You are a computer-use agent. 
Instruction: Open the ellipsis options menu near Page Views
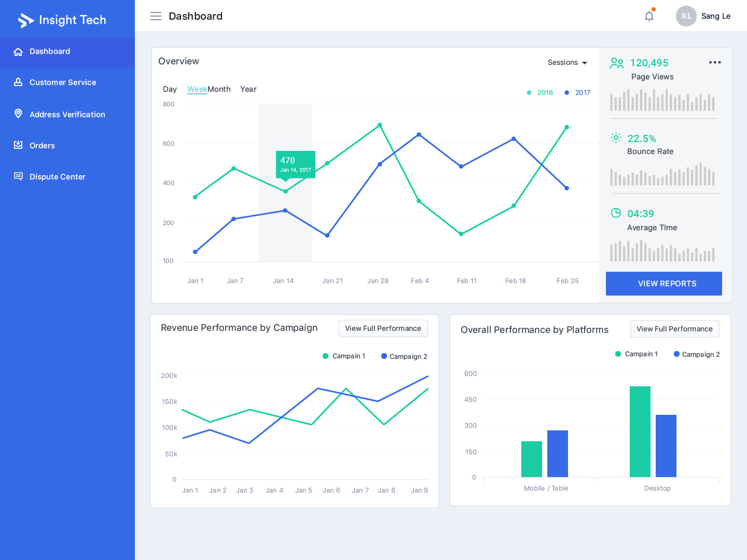coord(715,62)
